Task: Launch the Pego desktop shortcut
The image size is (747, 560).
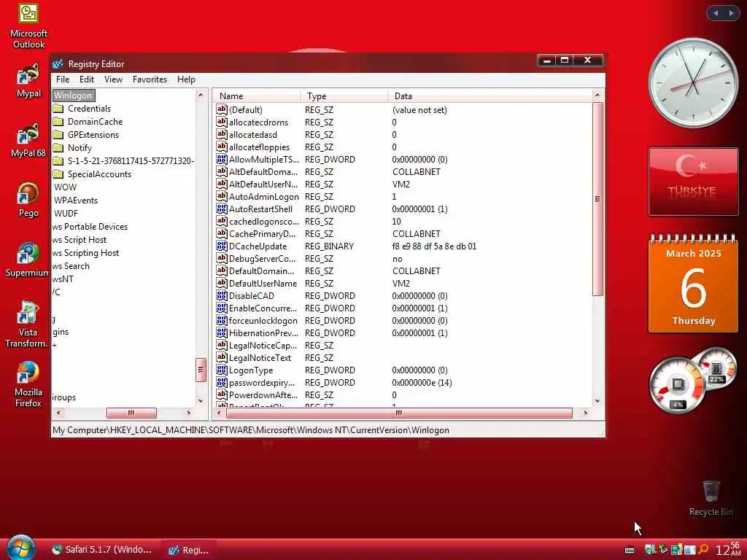Action: [x=28, y=200]
